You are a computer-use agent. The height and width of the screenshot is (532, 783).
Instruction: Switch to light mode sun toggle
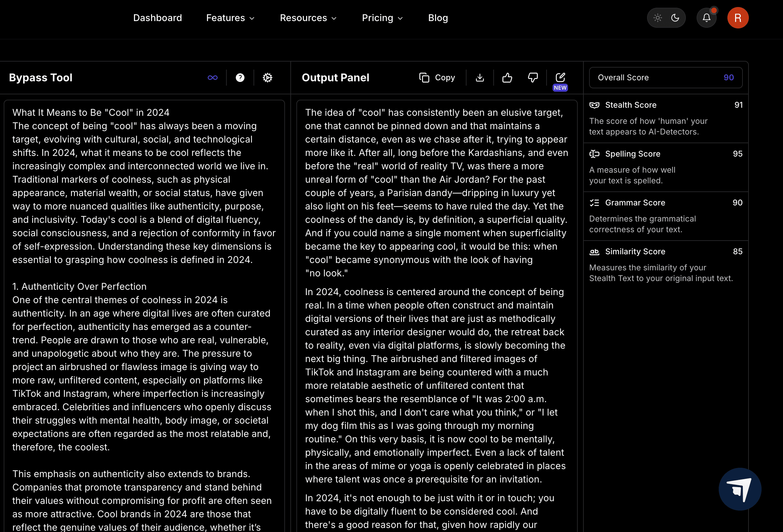(x=658, y=18)
